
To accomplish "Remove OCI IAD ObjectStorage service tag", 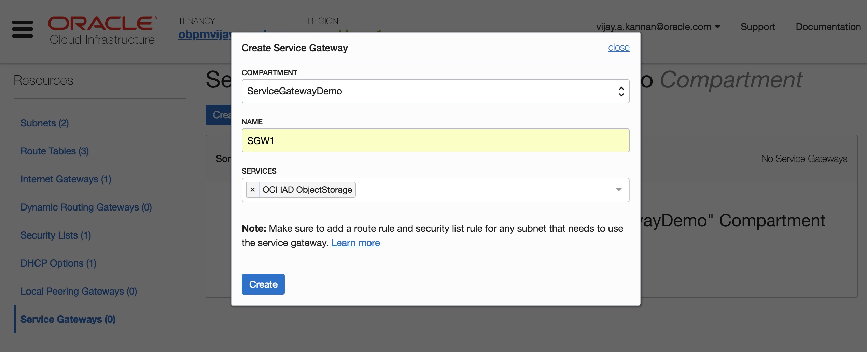I will 252,190.
